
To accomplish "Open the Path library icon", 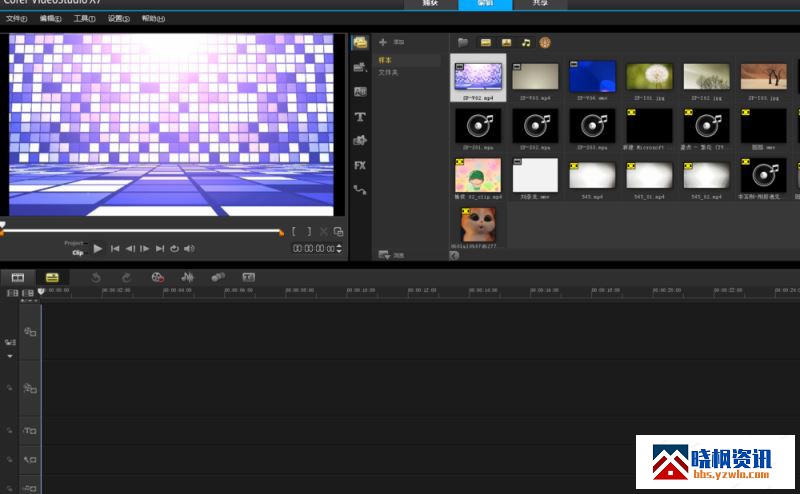I will pyautogui.click(x=360, y=190).
